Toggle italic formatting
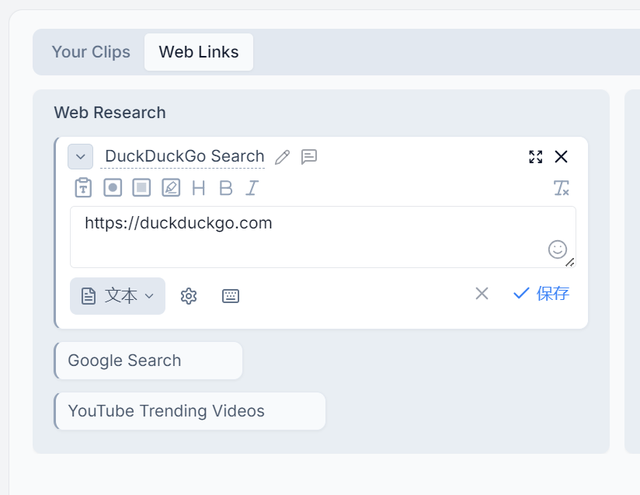The height and width of the screenshot is (495, 640). [252, 188]
